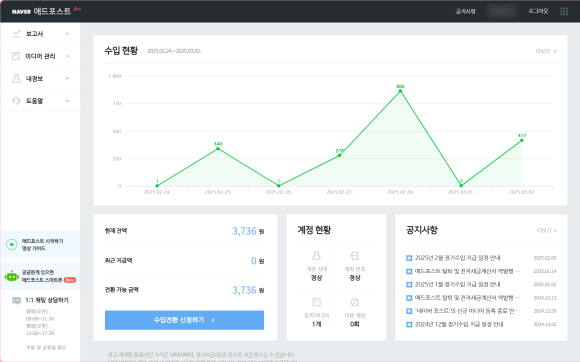Click N icon beside 2024년 12월 notice
580x362 pixels.
(409, 324)
